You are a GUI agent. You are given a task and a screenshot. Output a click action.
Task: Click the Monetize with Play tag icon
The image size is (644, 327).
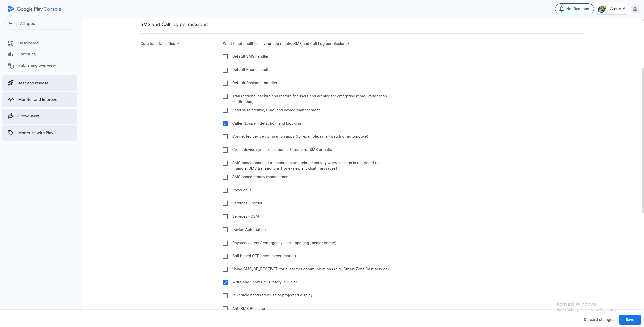click(x=11, y=133)
